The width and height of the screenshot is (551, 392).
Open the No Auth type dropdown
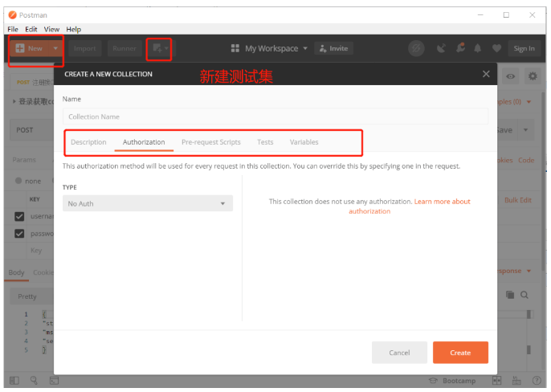(x=148, y=203)
